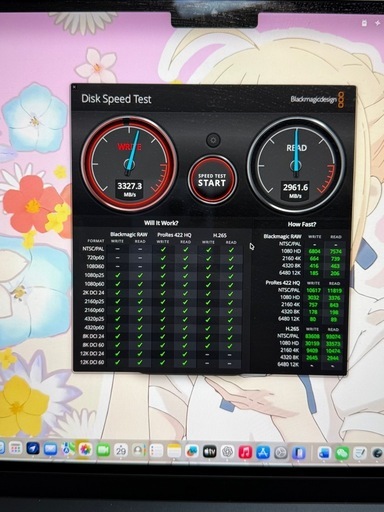Click ProRes 422 HQ heading in How Fast panel
This screenshot has width=384, height=512.
pos(283,282)
